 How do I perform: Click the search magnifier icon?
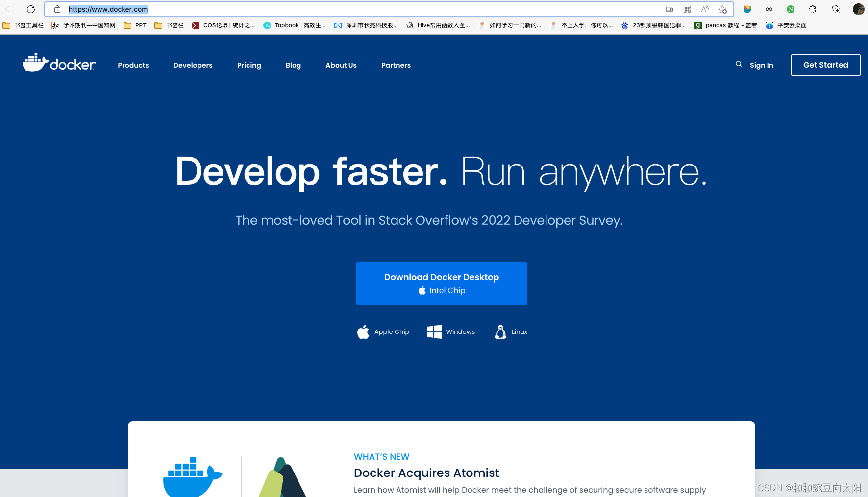(x=739, y=64)
